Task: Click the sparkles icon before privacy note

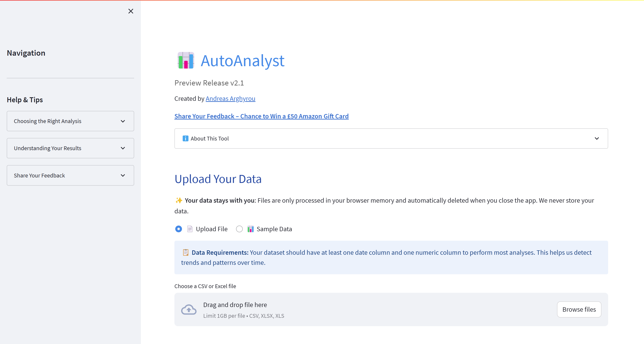Action: pos(178,200)
